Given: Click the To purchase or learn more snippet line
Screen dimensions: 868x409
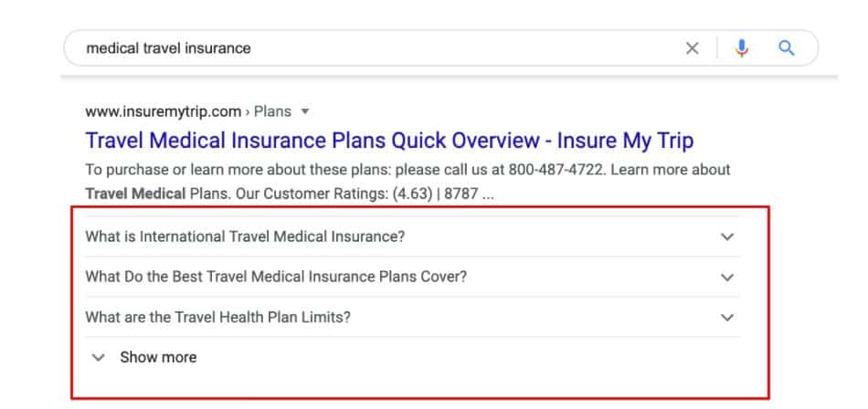Looking at the screenshot, I should tap(408, 170).
